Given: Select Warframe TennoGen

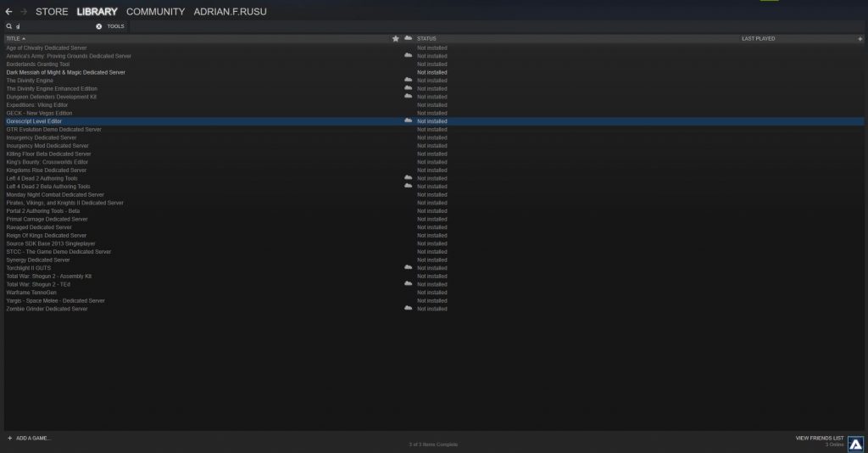Looking at the screenshot, I should [x=31, y=293].
